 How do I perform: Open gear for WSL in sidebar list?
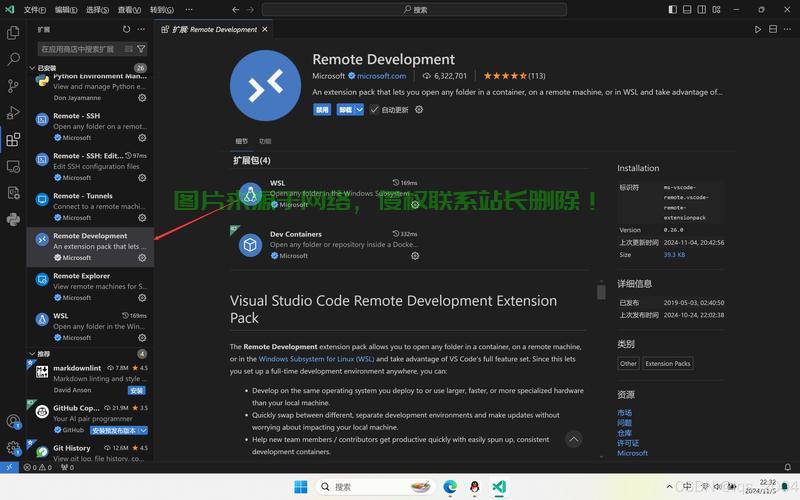(x=142, y=338)
